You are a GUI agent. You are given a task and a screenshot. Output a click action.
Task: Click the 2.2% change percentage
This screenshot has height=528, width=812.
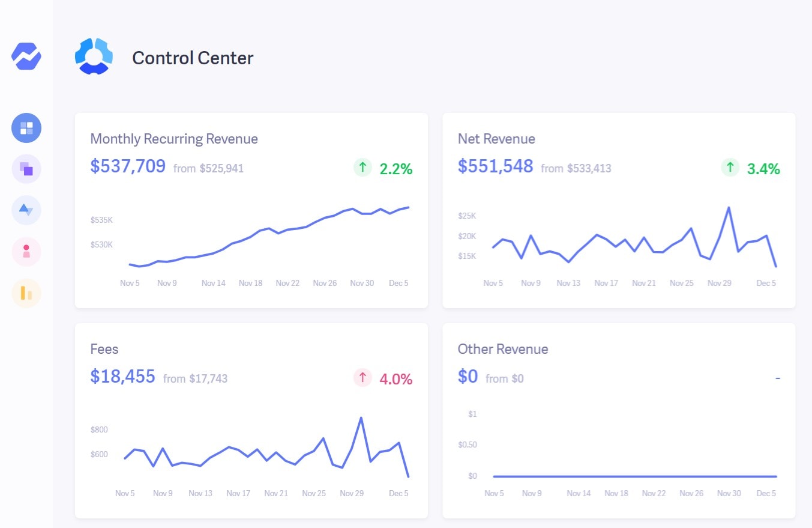(x=396, y=169)
